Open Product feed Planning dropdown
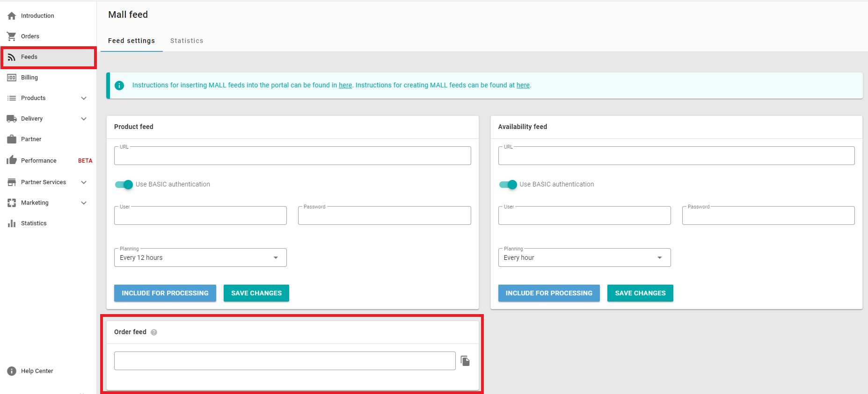 tap(200, 258)
